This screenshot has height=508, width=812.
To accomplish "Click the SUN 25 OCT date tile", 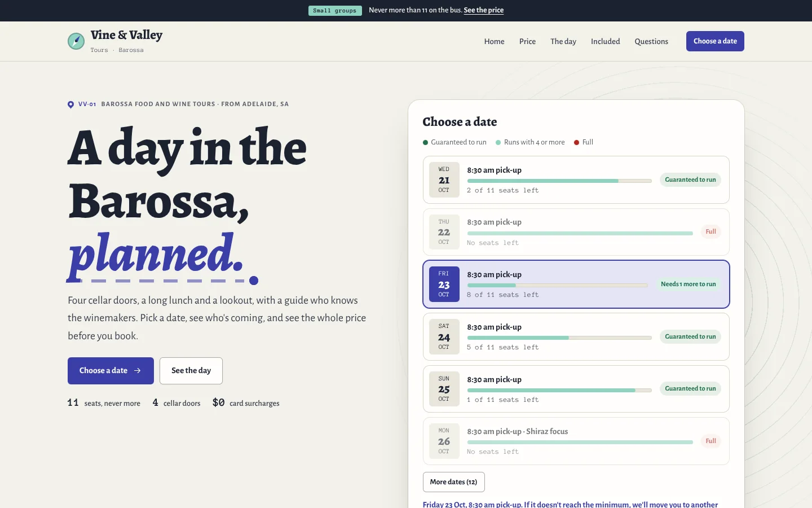I will (x=444, y=389).
